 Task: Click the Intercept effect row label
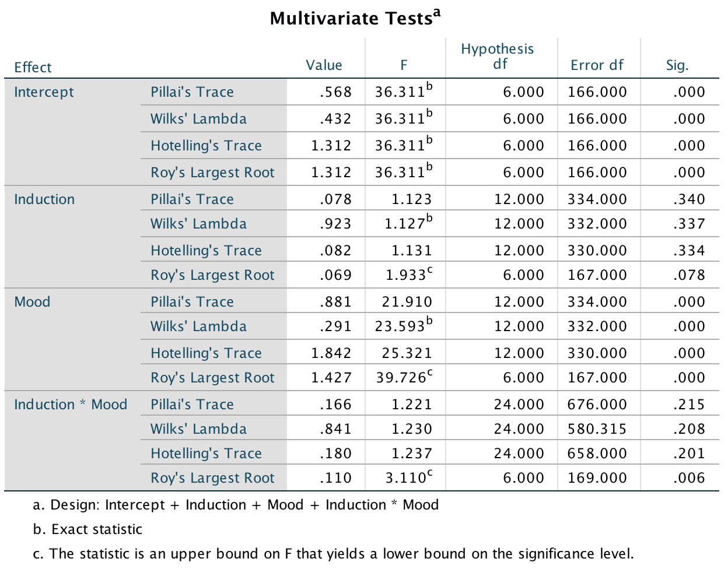[x=44, y=92]
